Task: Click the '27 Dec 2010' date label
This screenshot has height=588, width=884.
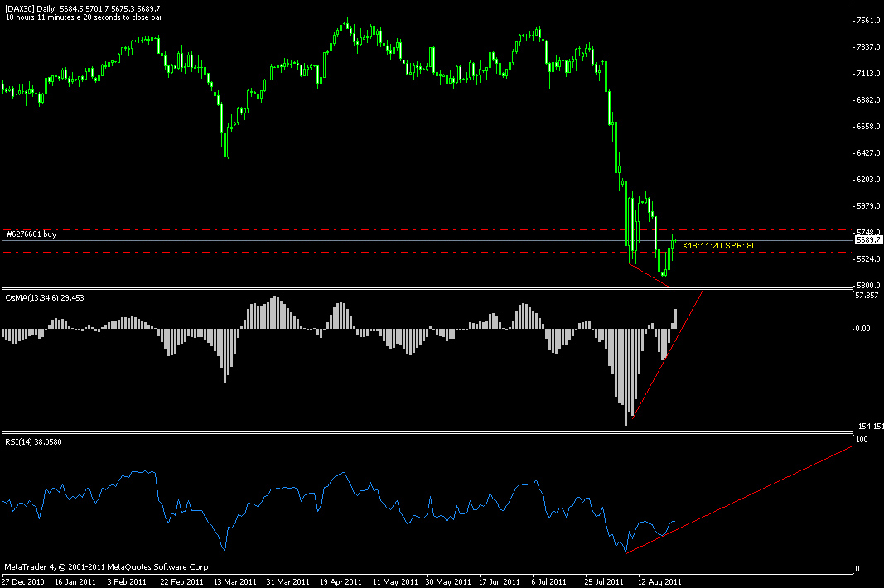Action: point(23,582)
